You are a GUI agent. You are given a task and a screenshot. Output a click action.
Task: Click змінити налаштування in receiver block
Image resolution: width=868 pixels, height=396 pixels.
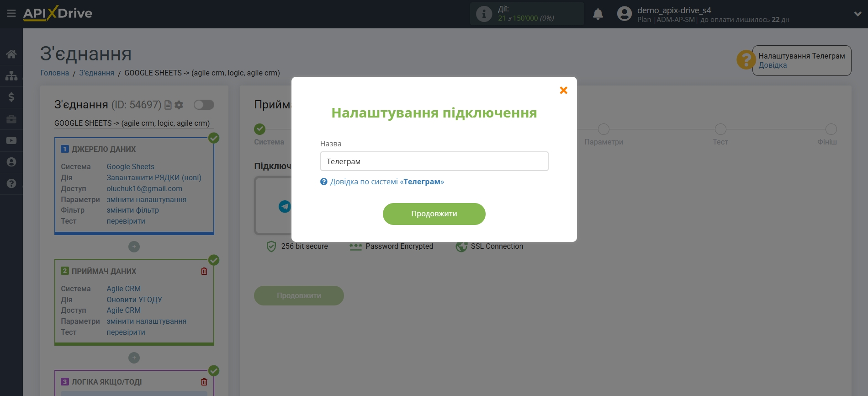(147, 321)
